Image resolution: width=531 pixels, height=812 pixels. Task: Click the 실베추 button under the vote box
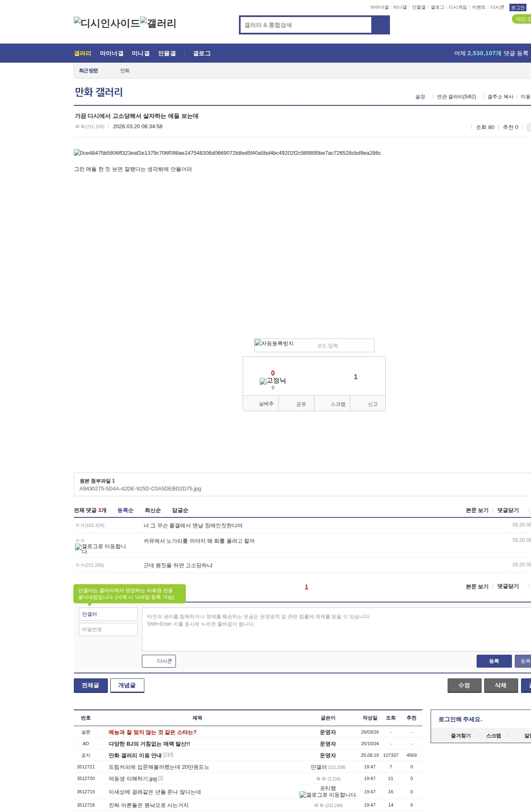click(x=261, y=404)
